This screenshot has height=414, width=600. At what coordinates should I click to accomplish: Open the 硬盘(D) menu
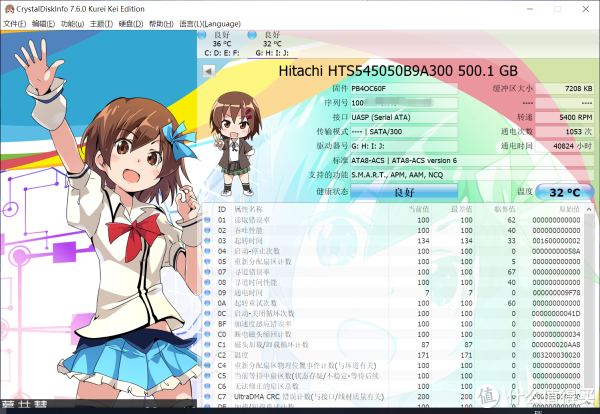[x=130, y=24]
